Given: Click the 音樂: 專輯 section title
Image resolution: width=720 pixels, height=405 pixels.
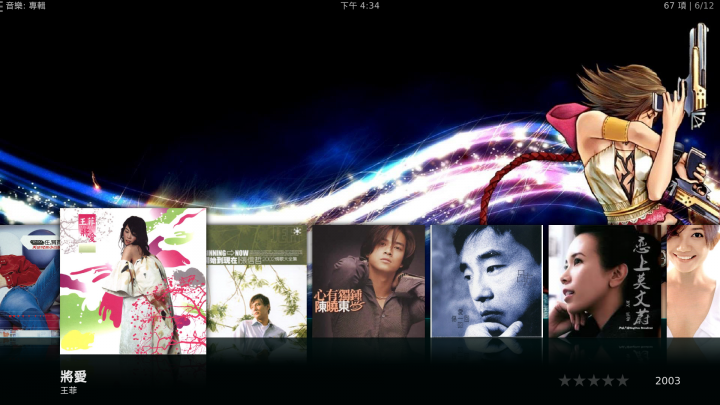Looking at the screenshot, I should (x=25, y=6).
